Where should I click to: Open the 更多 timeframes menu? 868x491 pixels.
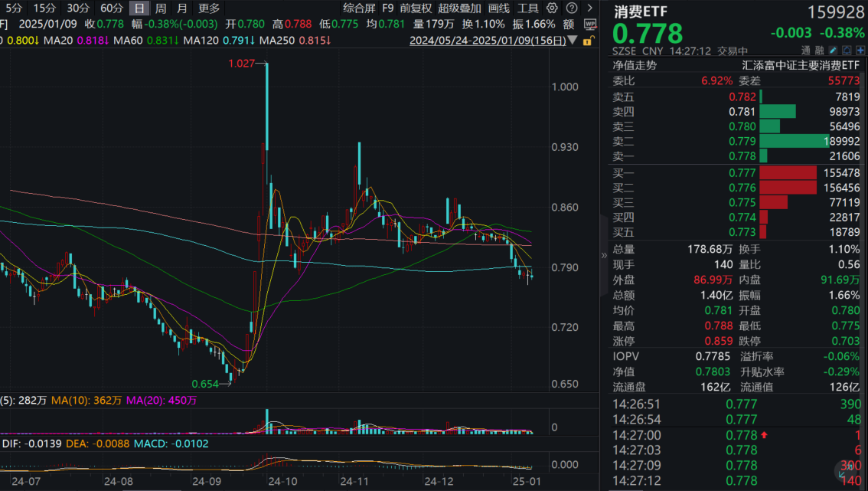pos(209,8)
